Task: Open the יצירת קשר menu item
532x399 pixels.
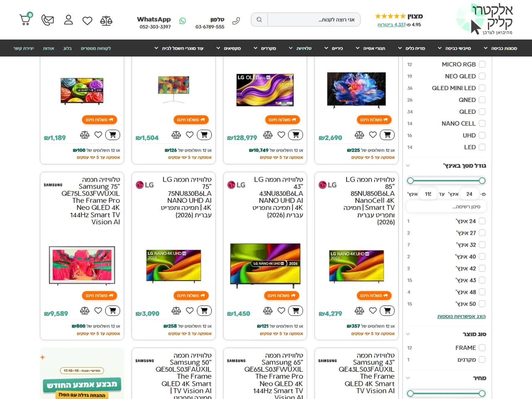Action: click(24, 48)
